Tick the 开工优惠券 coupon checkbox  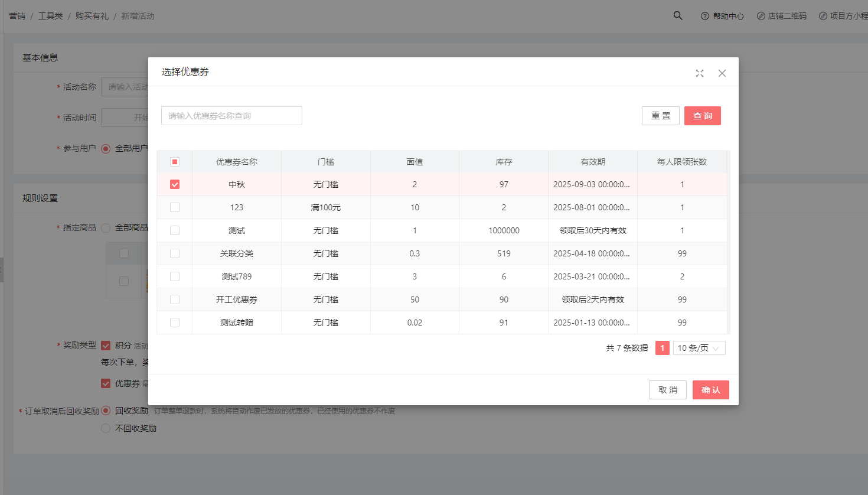tap(175, 299)
